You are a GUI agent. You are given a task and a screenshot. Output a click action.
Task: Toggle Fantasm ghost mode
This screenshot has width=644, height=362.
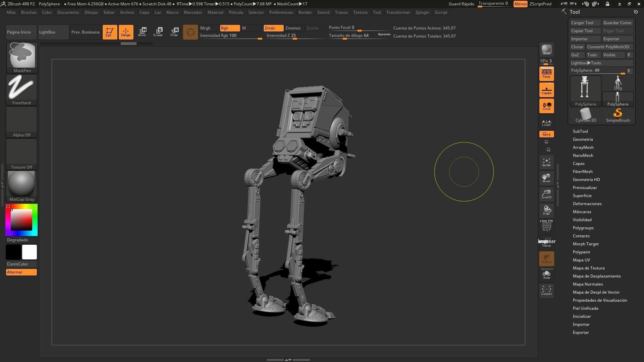[546, 259]
